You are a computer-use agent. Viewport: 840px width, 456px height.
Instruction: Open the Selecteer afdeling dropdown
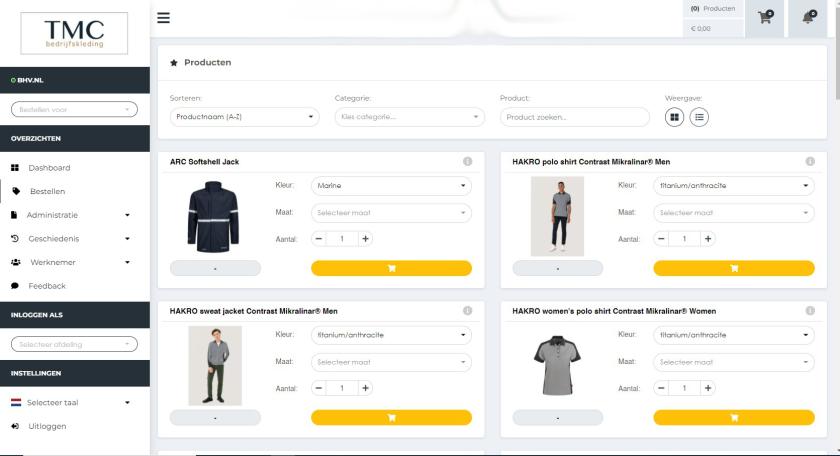point(74,344)
